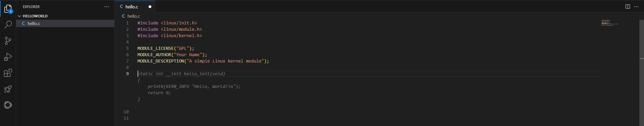This screenshot has width=644, height=126.
Task: Switch to the hello.c editor tab
Action: [x=131, y=7]
